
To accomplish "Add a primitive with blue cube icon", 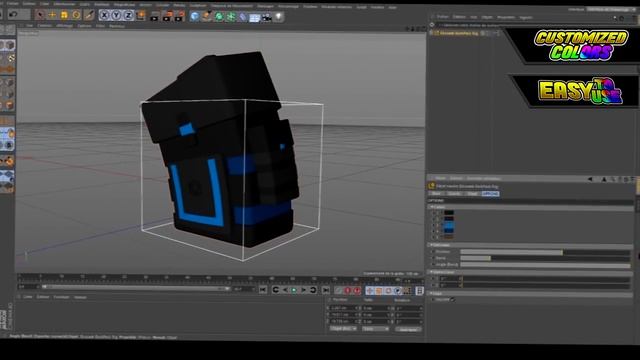I will (x=195, y=17).
